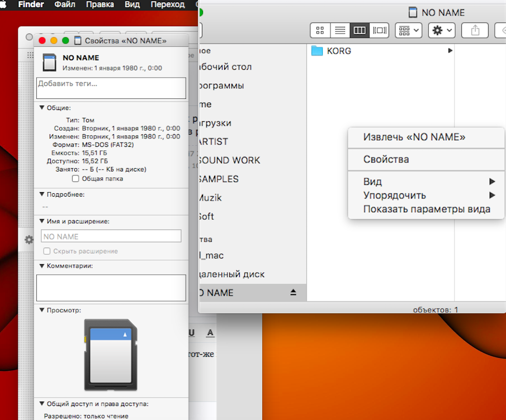This screenshot has height=420, width=506.
Task: Click the Емкость 15,51 ГБ value
Action: [x=94, y=153]
